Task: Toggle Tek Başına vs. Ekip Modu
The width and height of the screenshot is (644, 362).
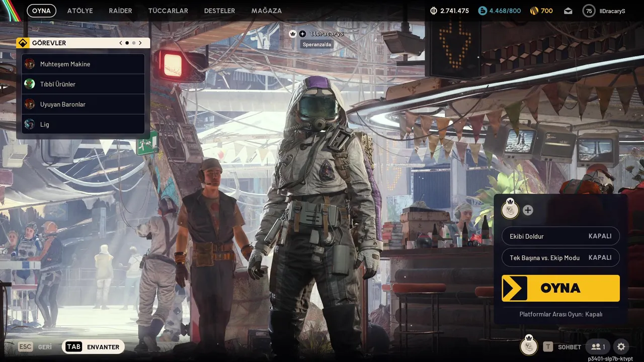Action: 560,257
